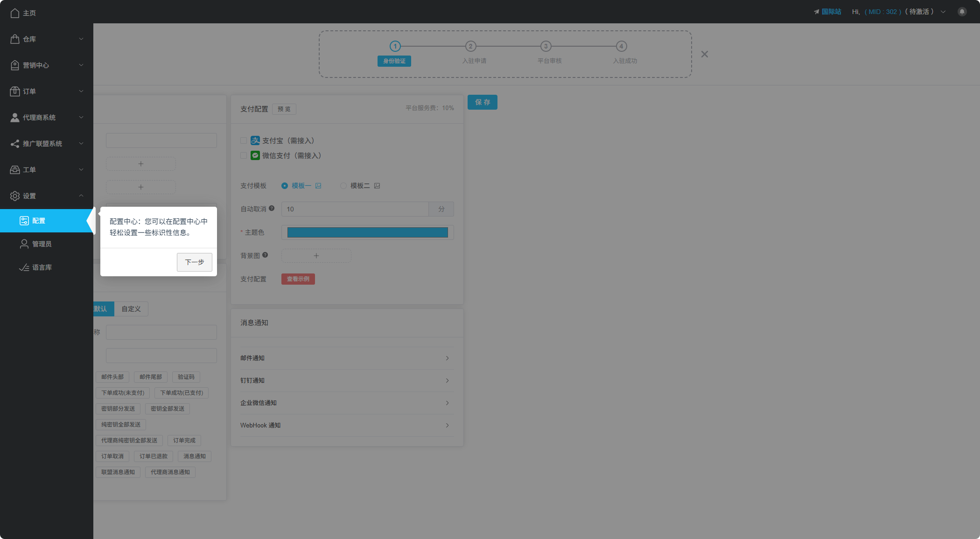Click the 管理员 user icon in sidebar
Screen dimensions: 980x539
pos(24,244)
